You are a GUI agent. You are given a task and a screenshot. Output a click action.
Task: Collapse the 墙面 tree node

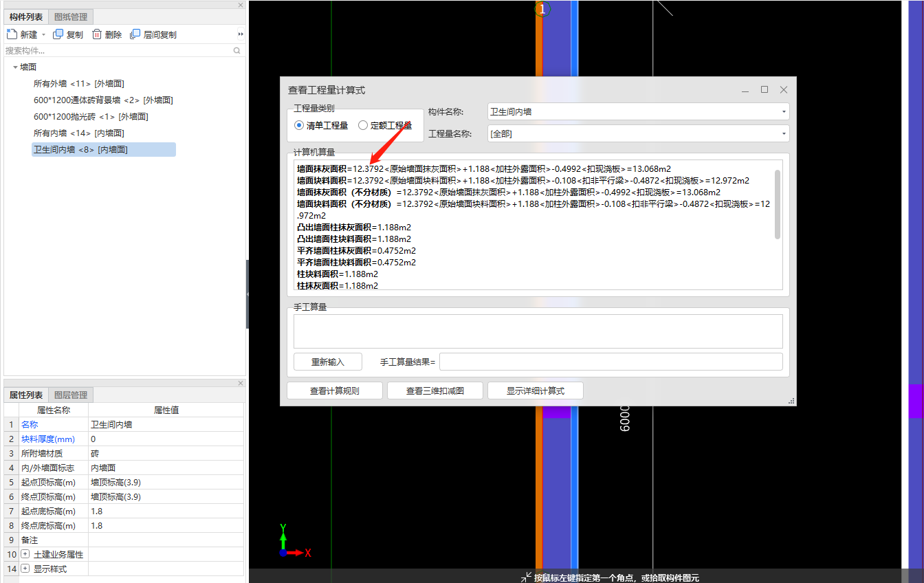tap(15, 67)
